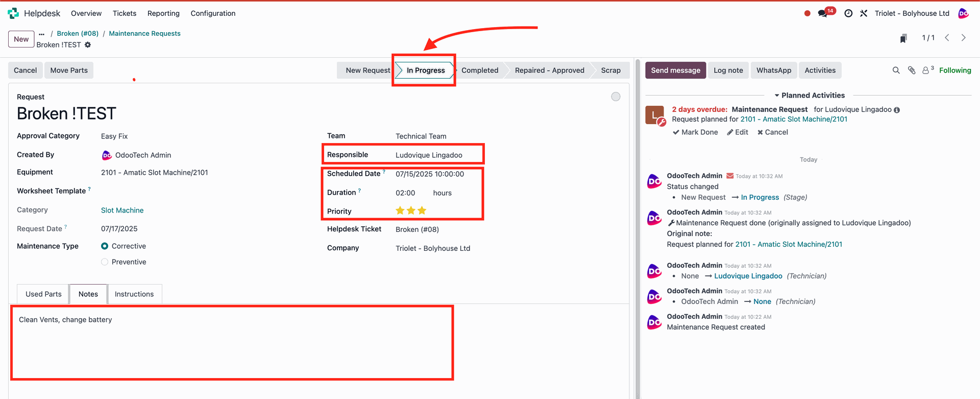
Task: Select the Corrective maintenance type
Action: click(x=105, y=246)
